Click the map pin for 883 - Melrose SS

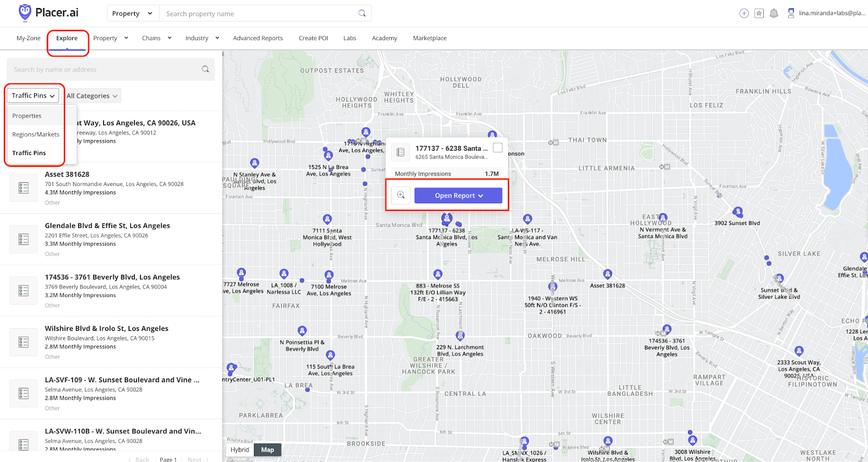tap(438, 274)
